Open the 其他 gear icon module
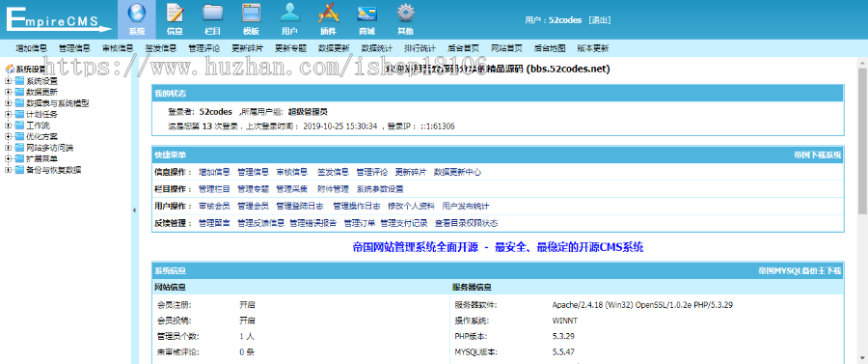This screenshot has height=364, width=868. [x=405, y=19]
